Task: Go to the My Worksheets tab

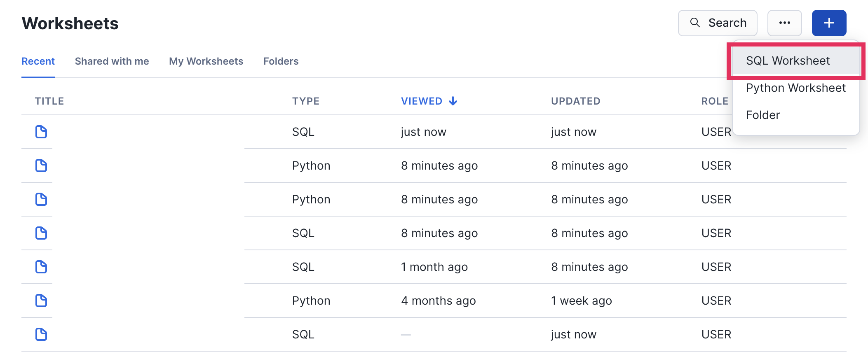Action: coord(206,61)
